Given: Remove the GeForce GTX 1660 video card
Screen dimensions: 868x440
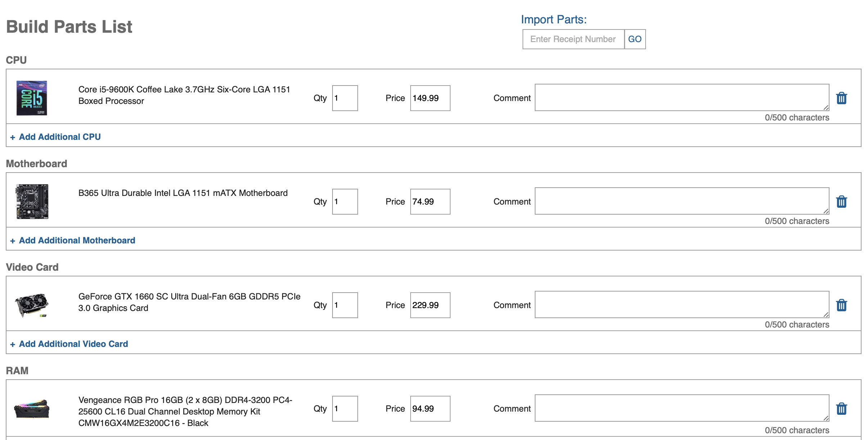Looking at the screenshot, I should (x=841, y=305).
